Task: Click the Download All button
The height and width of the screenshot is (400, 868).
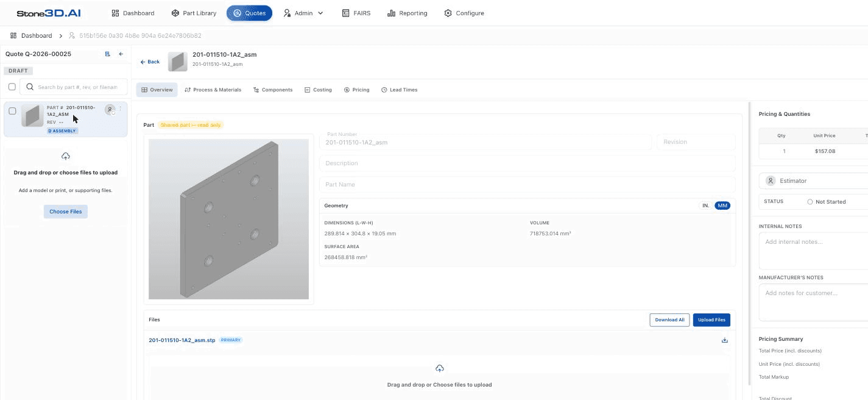Action: click(x=669, y=320)
